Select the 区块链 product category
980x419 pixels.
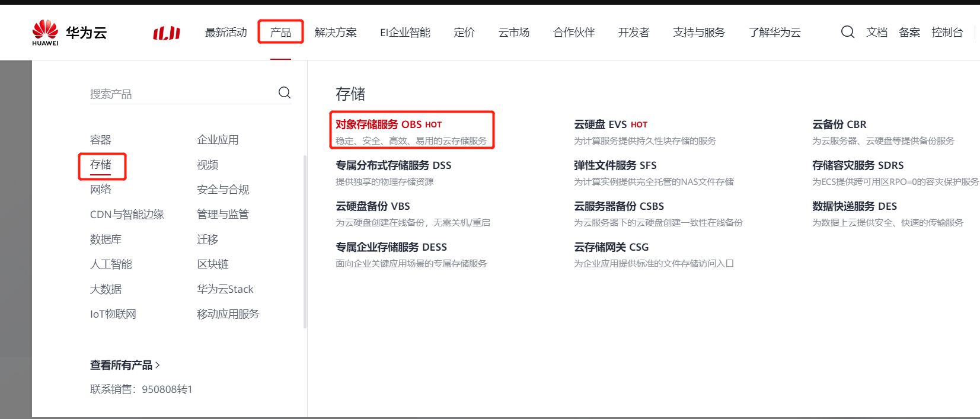pyautogui.click(x=213, y=264)
